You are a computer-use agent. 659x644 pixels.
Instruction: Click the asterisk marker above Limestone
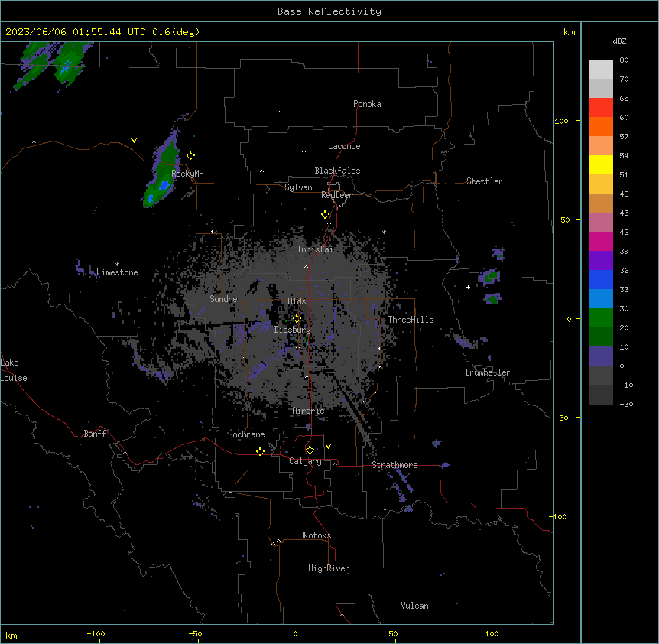[x=117, y=265]
